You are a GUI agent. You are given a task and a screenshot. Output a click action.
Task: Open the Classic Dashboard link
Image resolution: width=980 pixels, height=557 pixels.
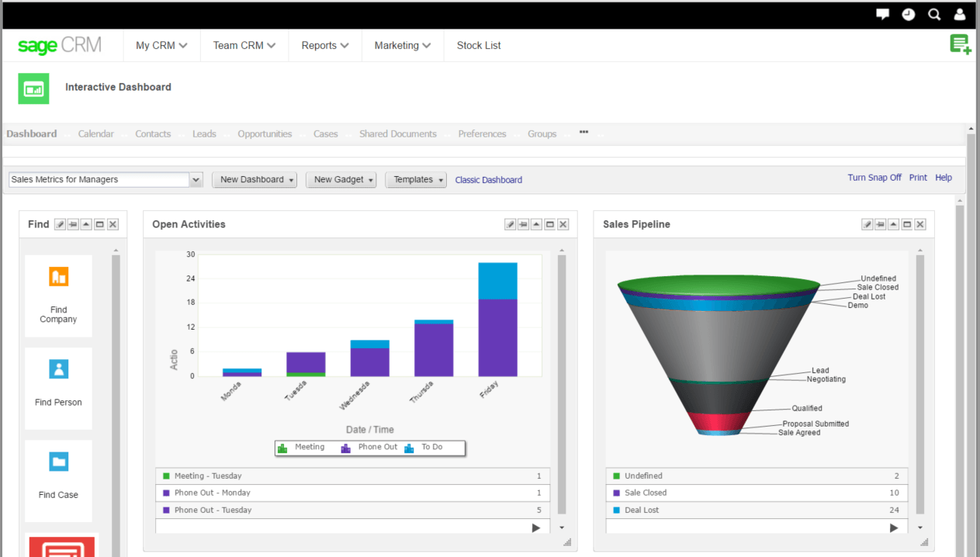(x=489, y=180)
